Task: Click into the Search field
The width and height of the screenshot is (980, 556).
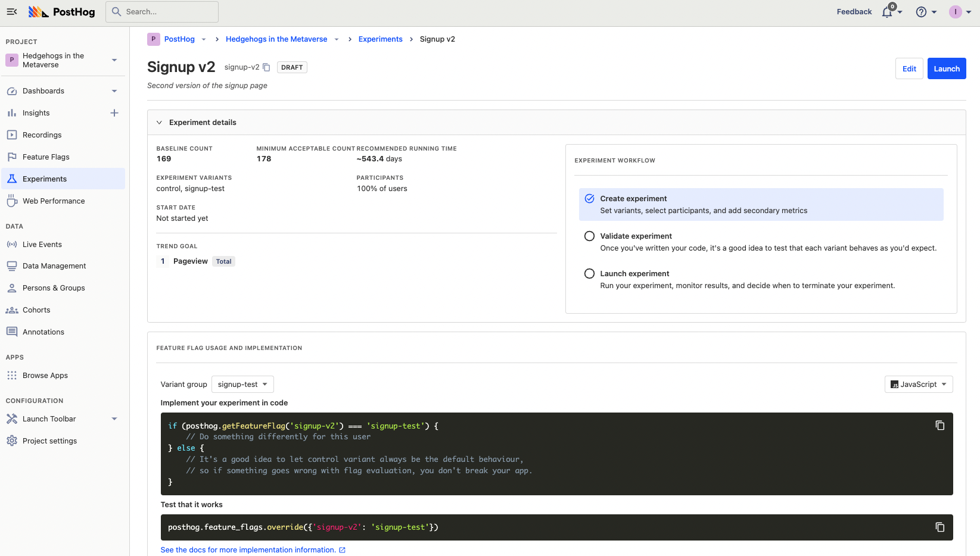Action: [162, 12]
